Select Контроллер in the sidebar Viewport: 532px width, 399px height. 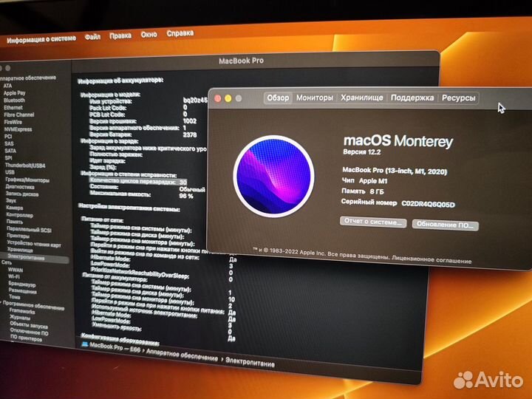point(20,215)
